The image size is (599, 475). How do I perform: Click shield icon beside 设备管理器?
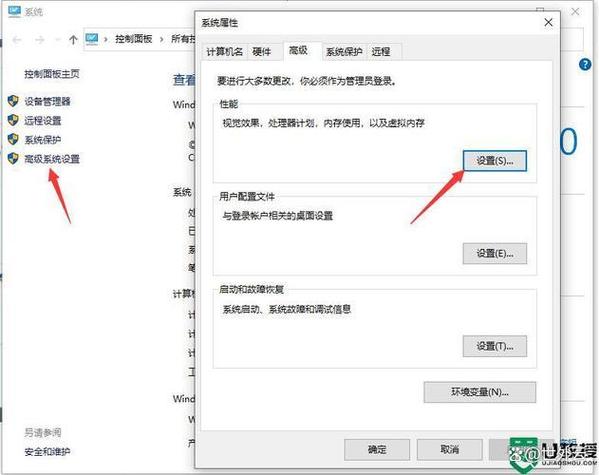click(13, 101)
